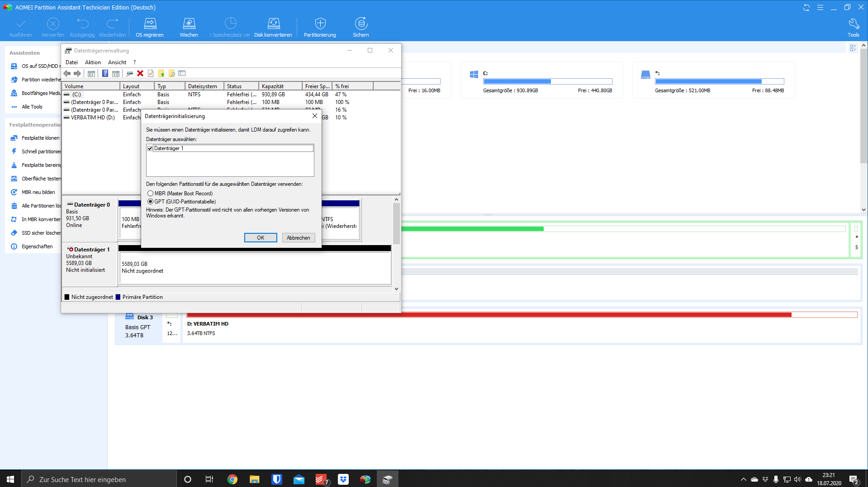The width and height of the screenshot is (868, 487).
Task: Open the AOMEI hamburger menu icon
Action: click(820, 8)
